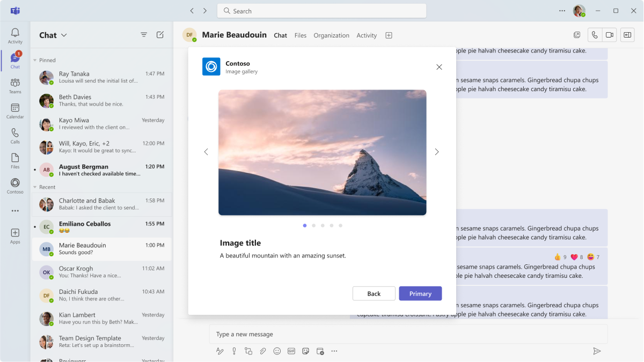This screenshot has height=362, width=644.
Task: Start a new chat with compose icon
Action: pyautogui.click(x=160, y=35)
